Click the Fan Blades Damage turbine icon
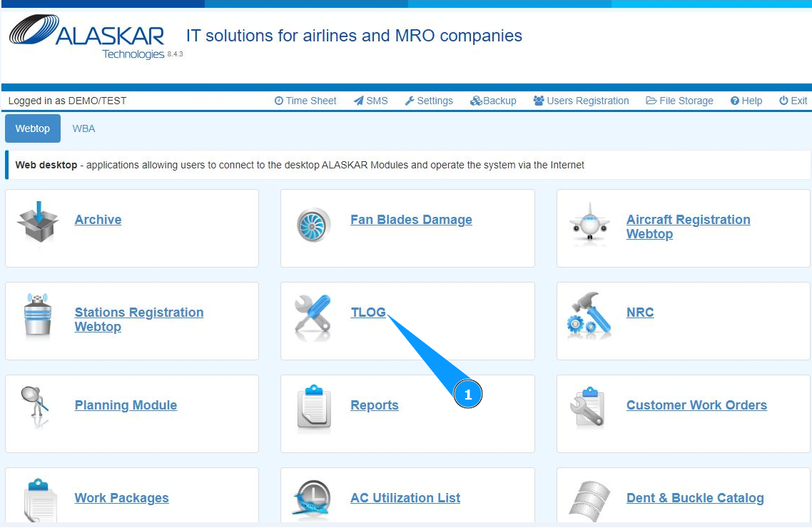The width and height of the screenshot is (812, 528). [314, 225]
